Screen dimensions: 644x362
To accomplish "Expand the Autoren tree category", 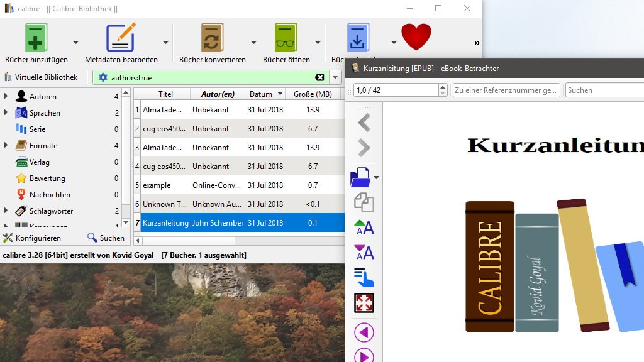I will [x=6, y=96].
